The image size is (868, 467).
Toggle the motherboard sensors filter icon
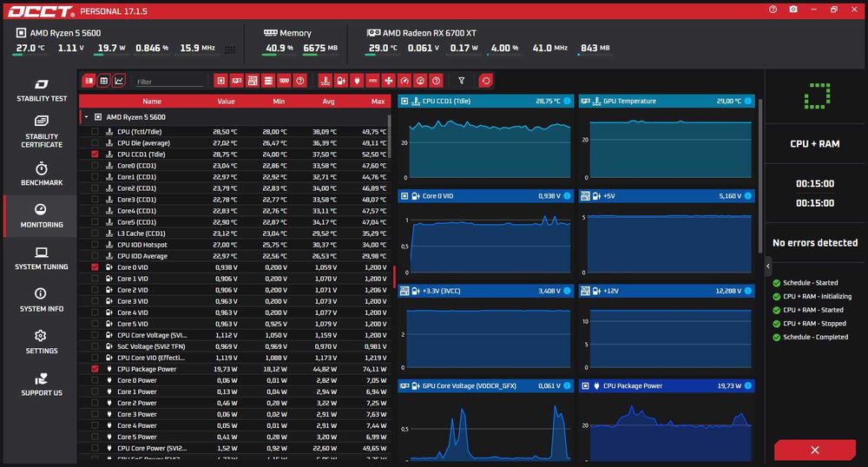pyautogui.click(x=253, y=81)
